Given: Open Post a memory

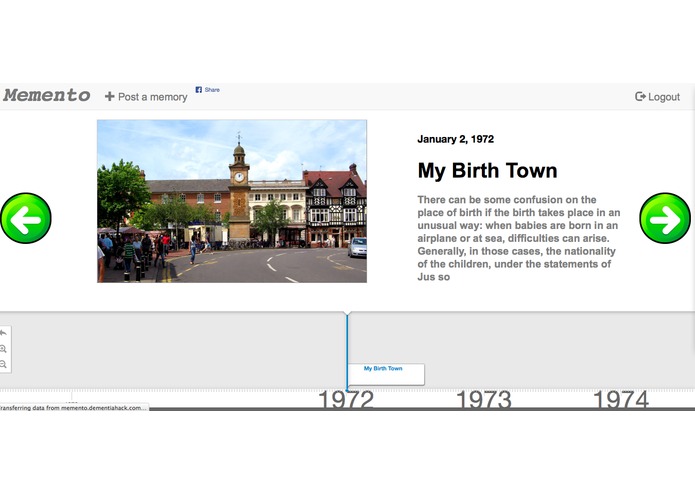Looking at the screenshot, I should (x=146, y=97).
